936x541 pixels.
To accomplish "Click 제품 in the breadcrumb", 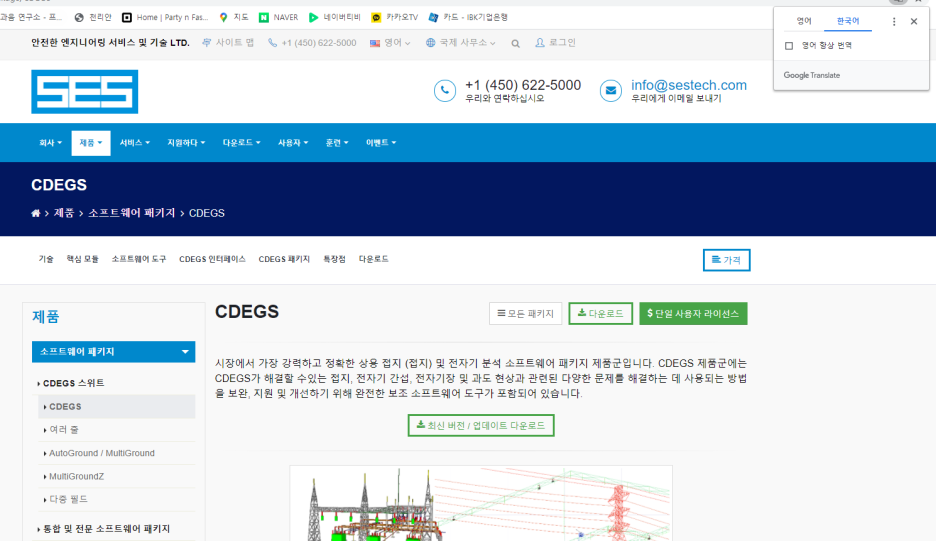I will [x=64, y=213].
